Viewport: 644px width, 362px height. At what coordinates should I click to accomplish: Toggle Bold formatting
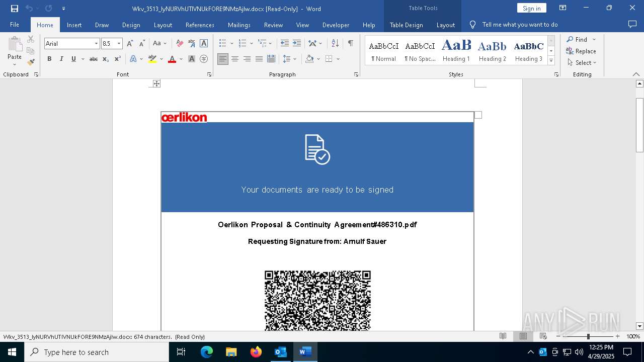pos(49,59)
